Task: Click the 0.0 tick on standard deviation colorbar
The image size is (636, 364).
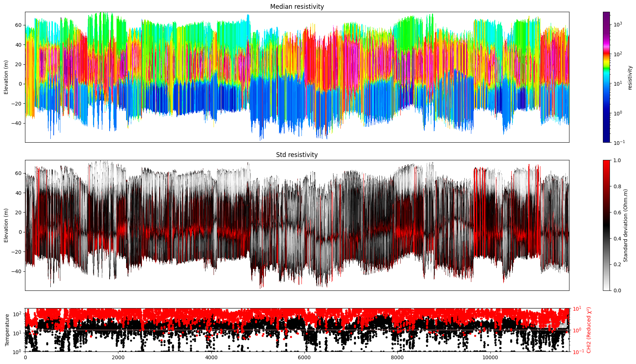Action: [x=617, y=290]
